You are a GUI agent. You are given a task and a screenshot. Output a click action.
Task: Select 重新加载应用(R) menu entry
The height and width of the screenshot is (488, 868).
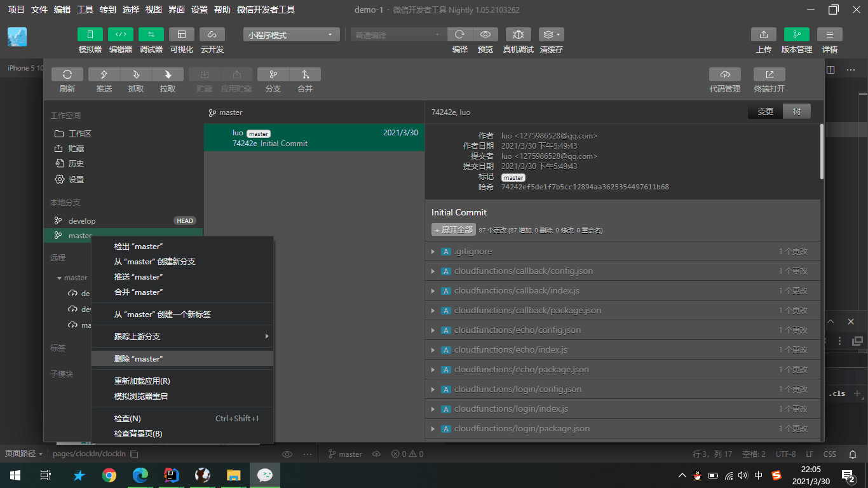(182, 381)
